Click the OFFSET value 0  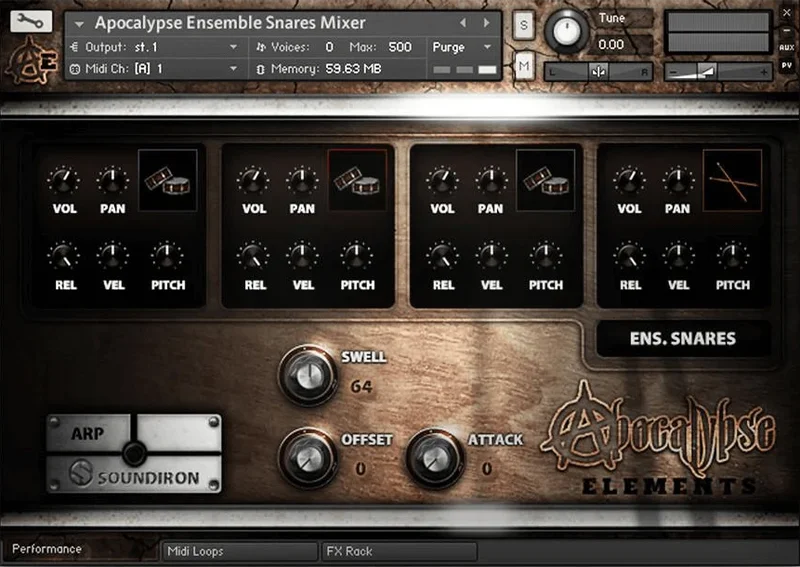tap(361, 469)
